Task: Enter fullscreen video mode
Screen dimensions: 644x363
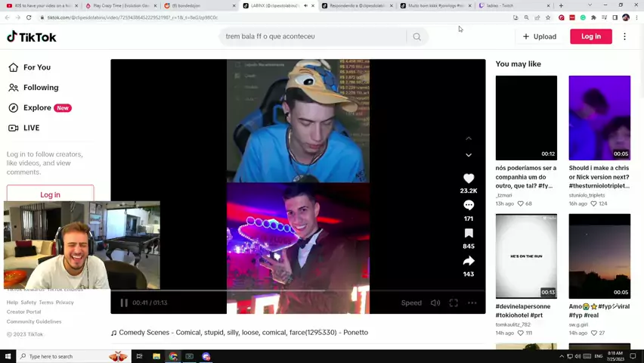Action: coord(454,302)
